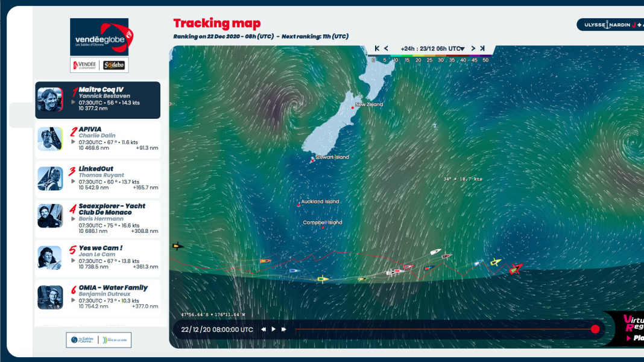This screenshot has height=362, width=644.
Task: Go to previous forecast step arrow
Action: pyautogui.click(x=386, y=48)
